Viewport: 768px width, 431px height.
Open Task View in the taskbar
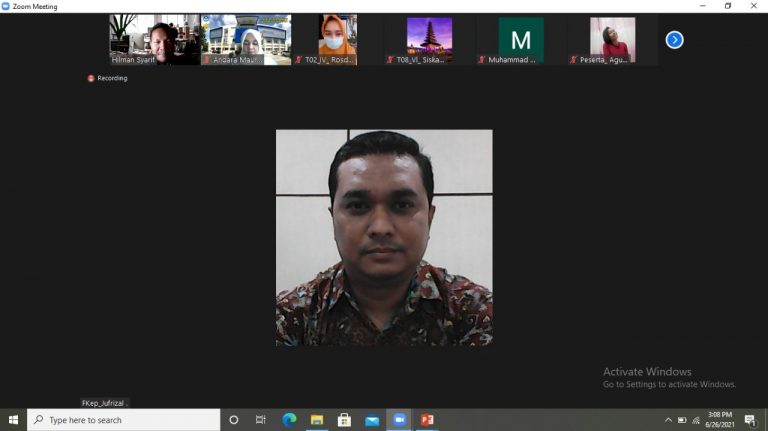pyautogui.click(x=261, y=420)
